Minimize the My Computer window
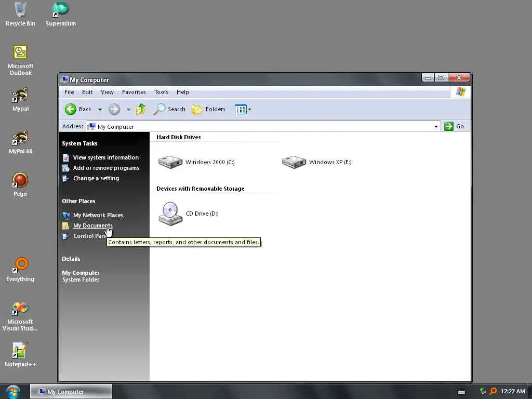Image resolution: width=532 pixels, height=399 pixels. (x=428, y=78)
